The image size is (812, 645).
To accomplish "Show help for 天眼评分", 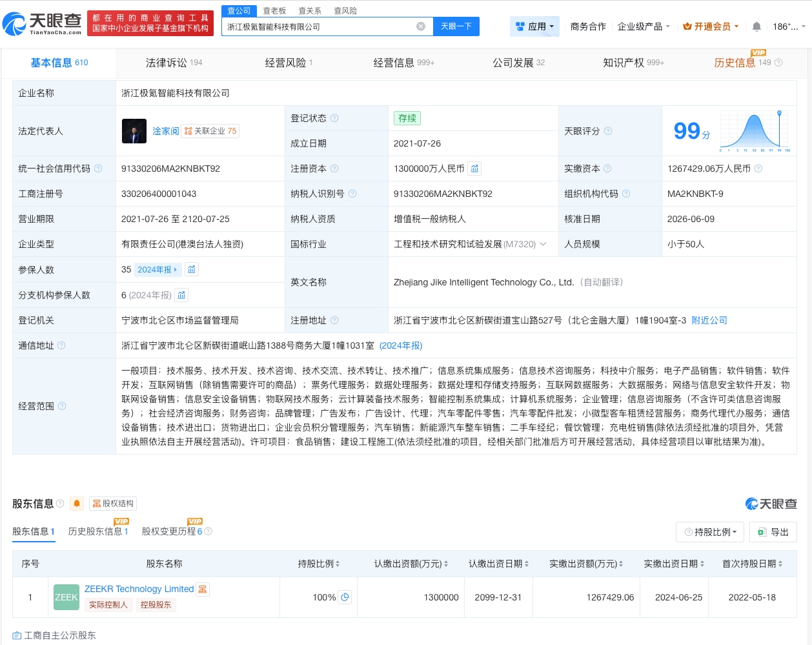I will pyautogui.click(x=608, y=131).
